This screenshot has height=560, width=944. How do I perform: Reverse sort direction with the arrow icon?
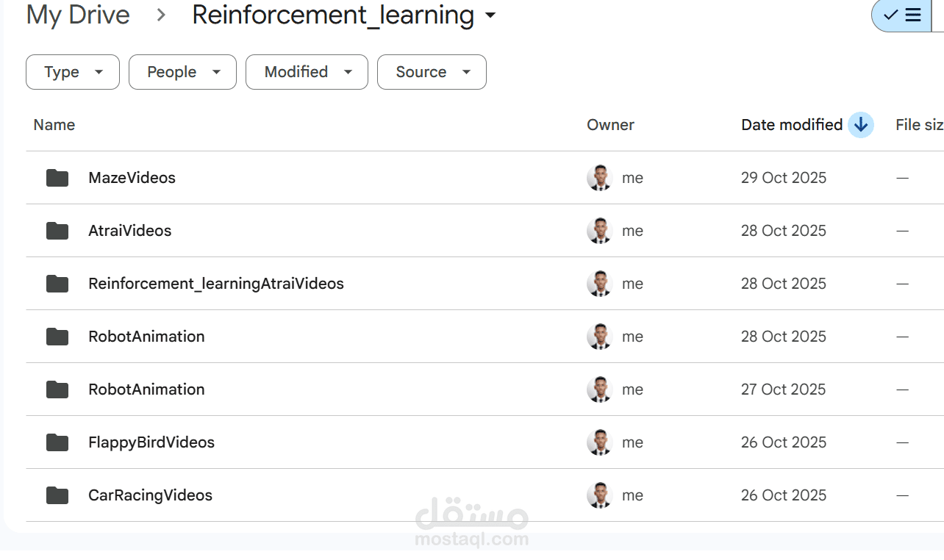tap(860, 125)
